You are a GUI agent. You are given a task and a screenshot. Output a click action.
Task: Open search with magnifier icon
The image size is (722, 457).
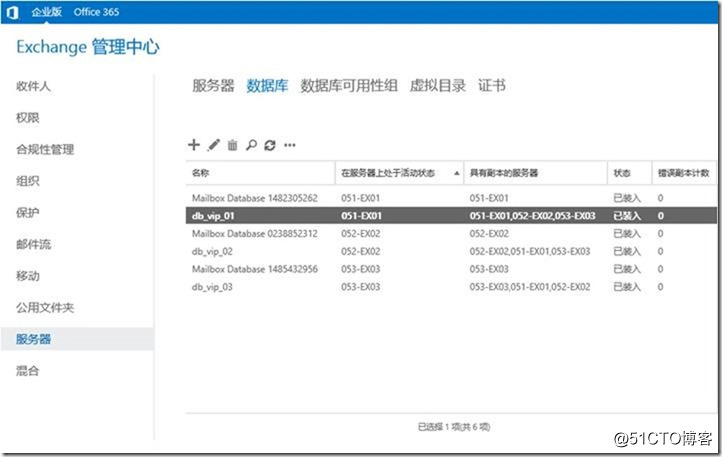[x=251, y=145]
